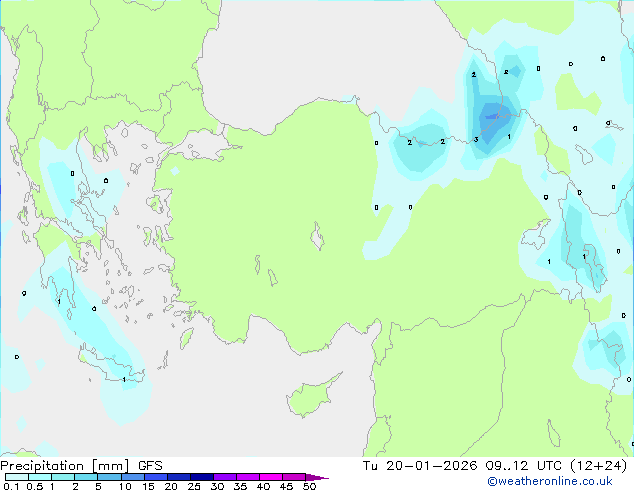
Task: Click the '35' legend label
Action: coord(240,486)
